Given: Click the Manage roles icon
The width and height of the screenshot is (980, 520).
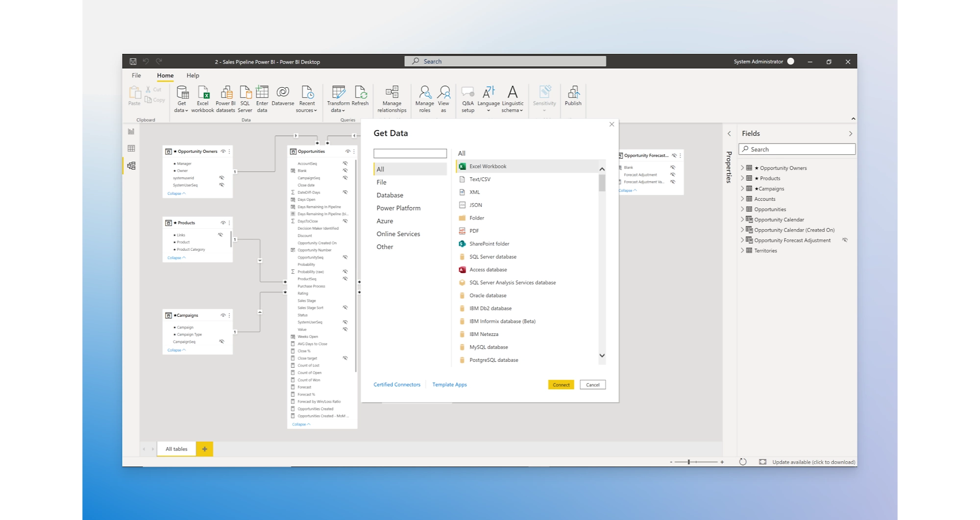Looking at the screenshot, I should coord(424,99).
